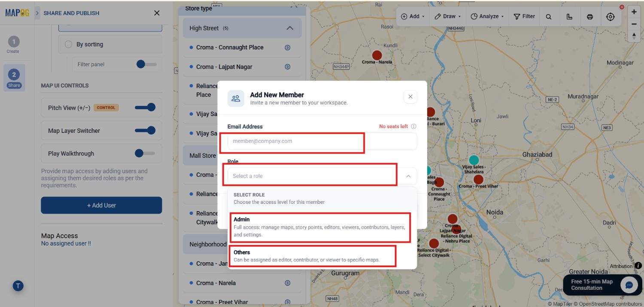This screenshot has height=307, width=644.
Task: Zoom in the map with plus button
Action: click(634, 12)
